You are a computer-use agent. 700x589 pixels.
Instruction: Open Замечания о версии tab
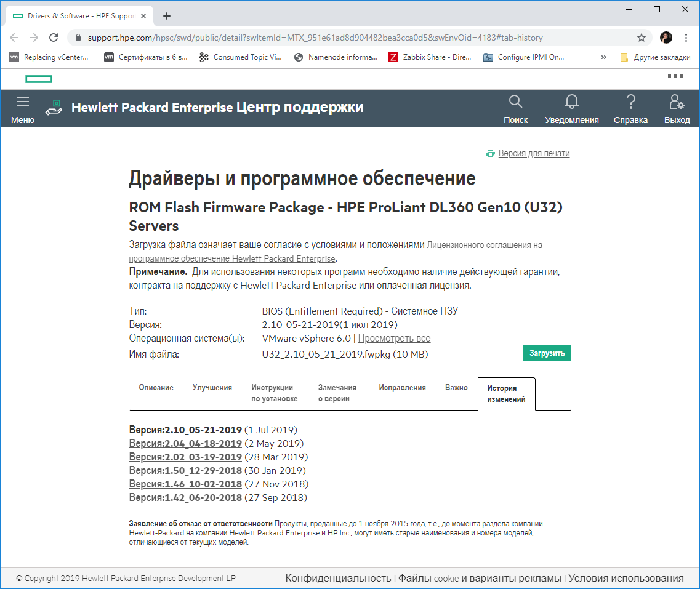337,393
